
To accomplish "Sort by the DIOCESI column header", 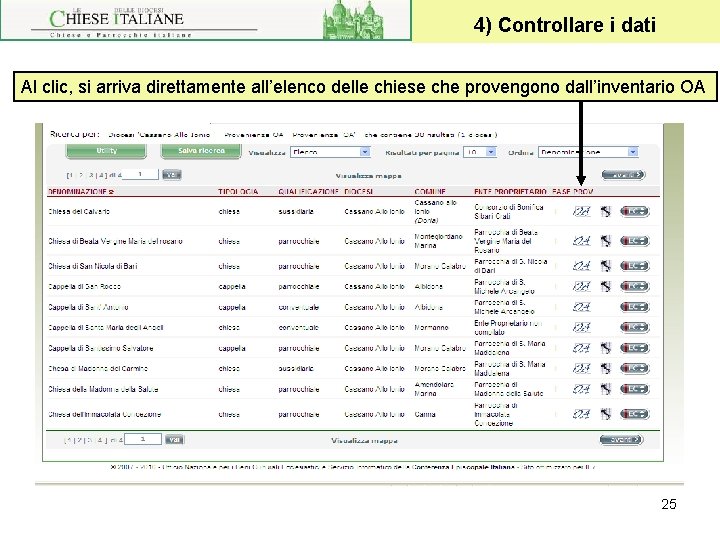I will pyautogui.click(x=359, y=191).
